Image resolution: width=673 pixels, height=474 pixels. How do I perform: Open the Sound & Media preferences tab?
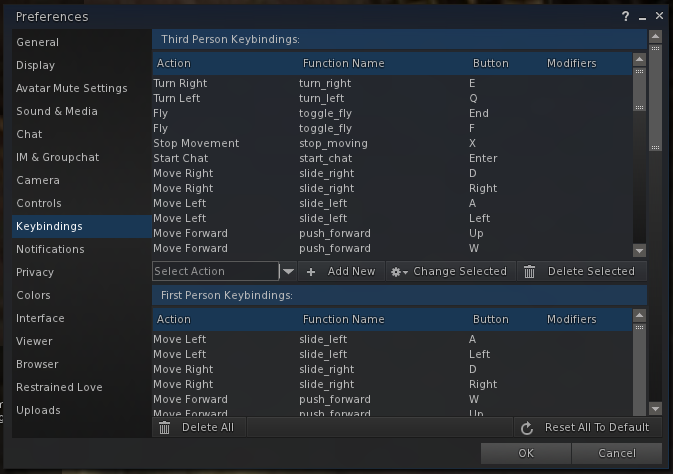tap(57, 111)
